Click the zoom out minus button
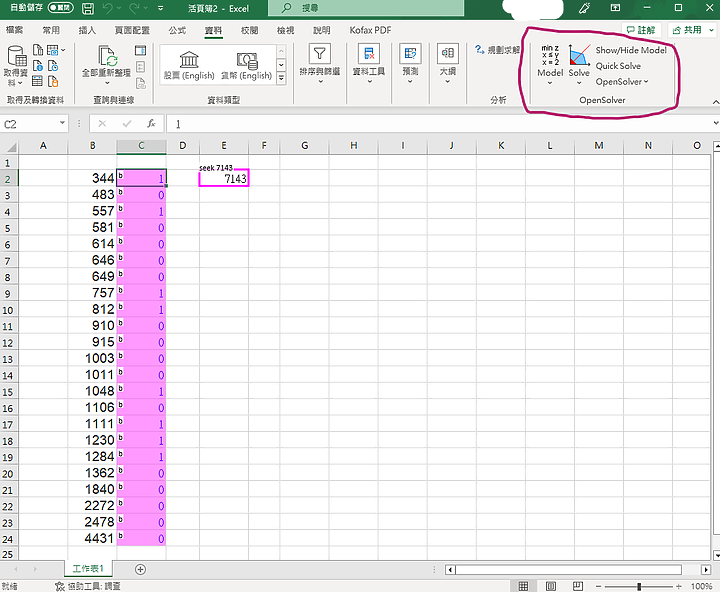Screen dimensions: 720x592 click(x=598, y=586)
